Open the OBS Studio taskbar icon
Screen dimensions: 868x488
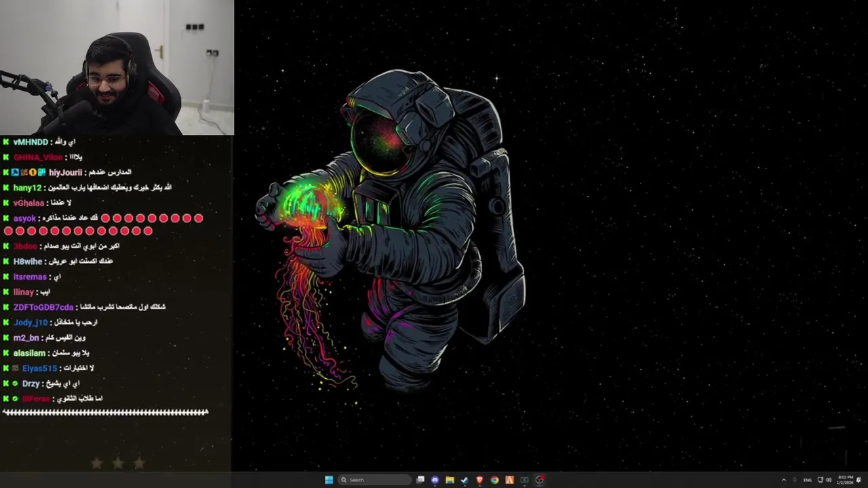point(540,480)
